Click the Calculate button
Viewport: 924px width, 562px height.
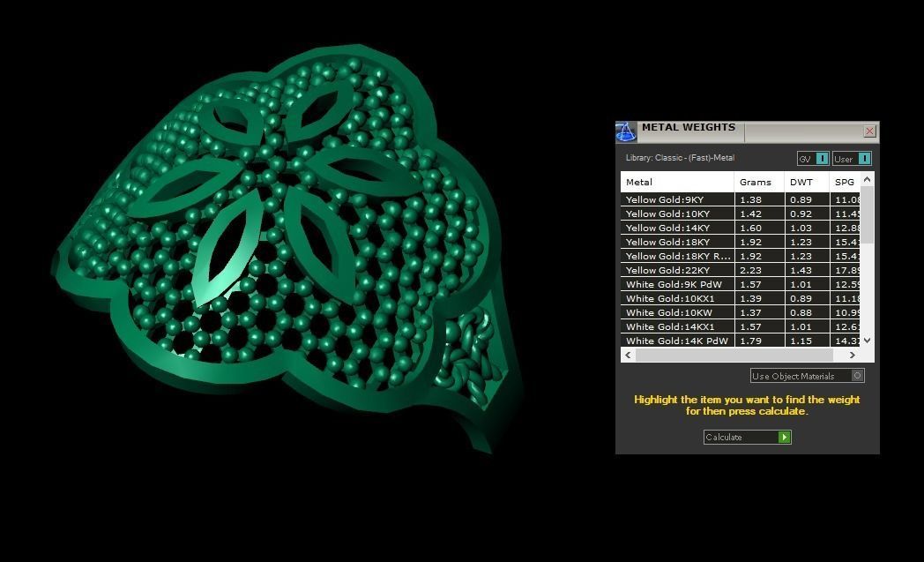click(747, 437)
